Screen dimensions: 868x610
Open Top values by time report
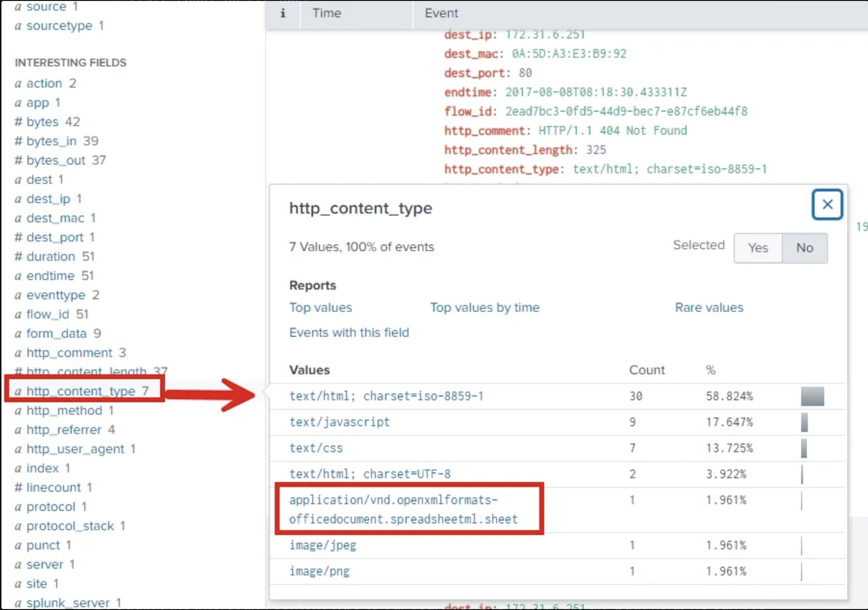tap(485, 307)
